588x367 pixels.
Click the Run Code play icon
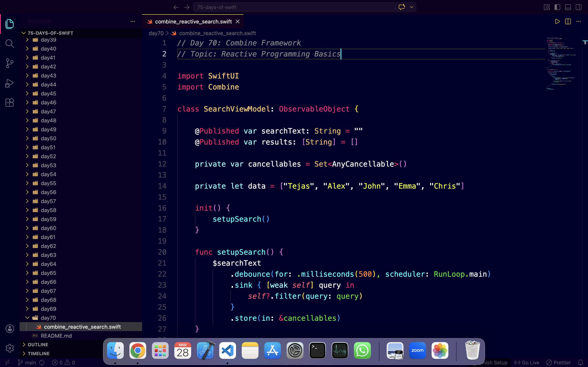pyautogui.click(x=557, y=22)
